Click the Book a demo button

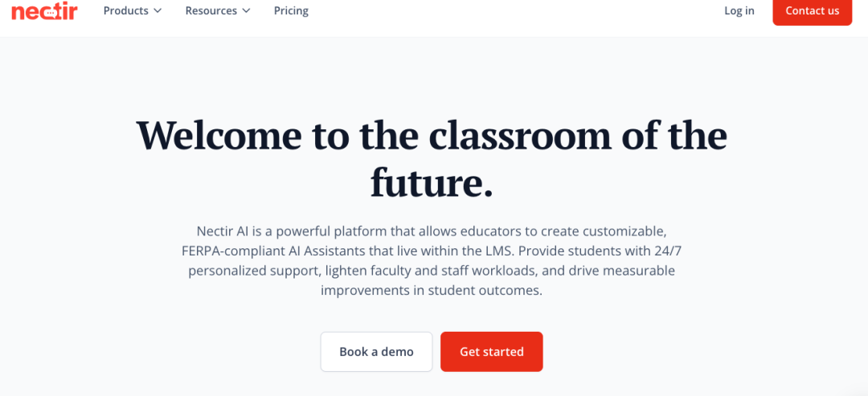pos(376,352)
